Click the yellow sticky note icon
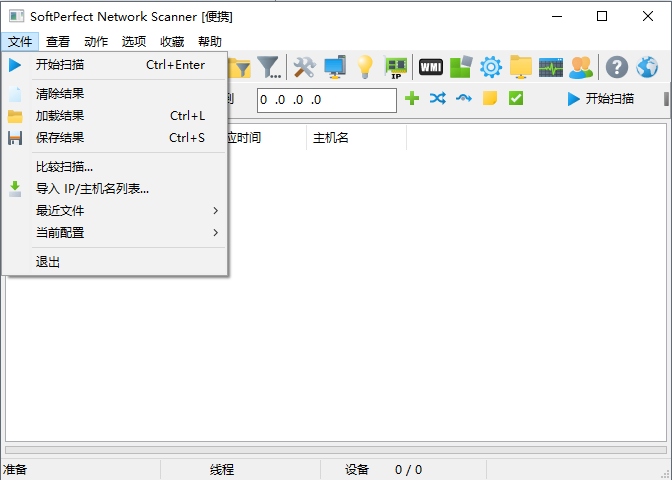This screenshot has width=672, height=480. (490, 99)
